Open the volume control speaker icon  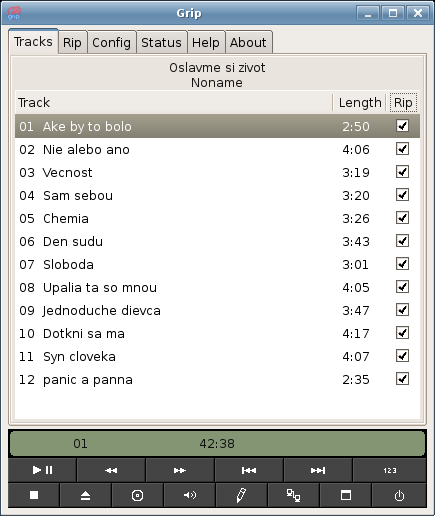190,495
